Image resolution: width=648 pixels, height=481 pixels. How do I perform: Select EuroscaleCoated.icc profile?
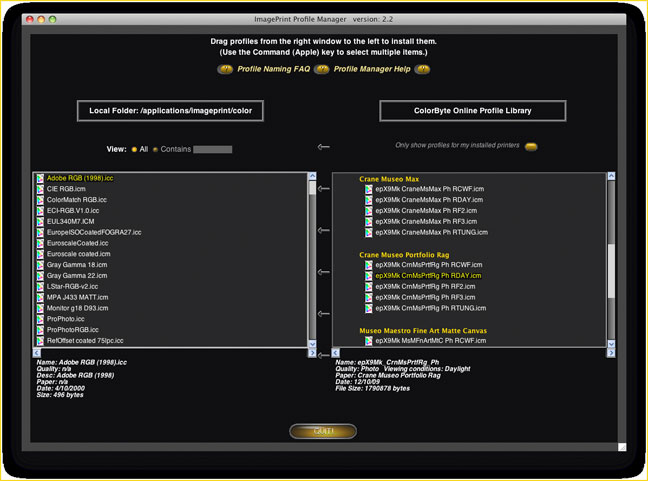77,243
